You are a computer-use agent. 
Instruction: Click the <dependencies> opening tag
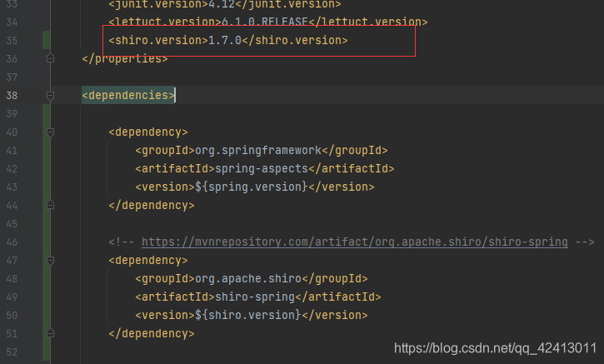pyautogui.click(x=128, y=95)
